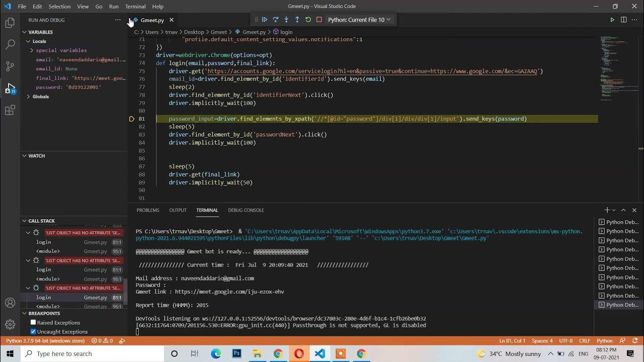This screenshot has height=362, width=644.
Task: Stop the debug session
Action: tap(319, 20)
